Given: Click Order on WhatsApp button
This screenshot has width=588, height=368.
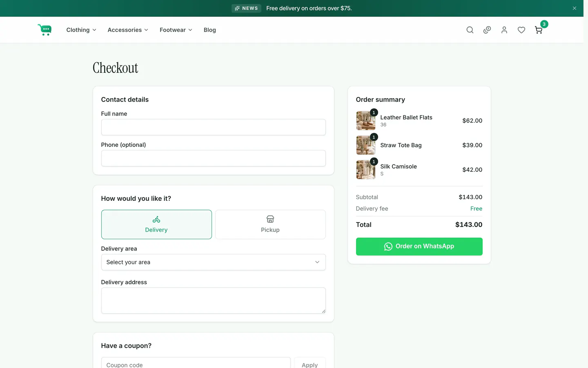Looking at the screenshot, I should coord(419,247).
